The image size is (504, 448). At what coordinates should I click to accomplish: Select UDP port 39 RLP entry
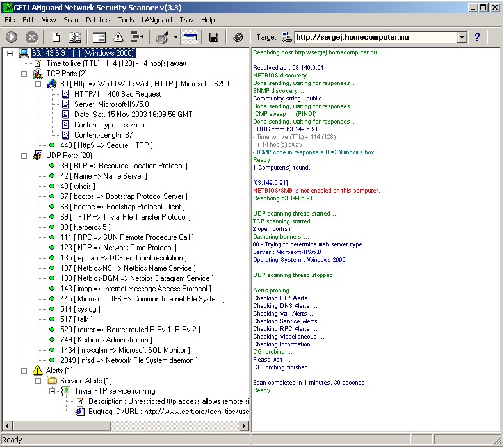pyautogui.click(x=124, y=166)
